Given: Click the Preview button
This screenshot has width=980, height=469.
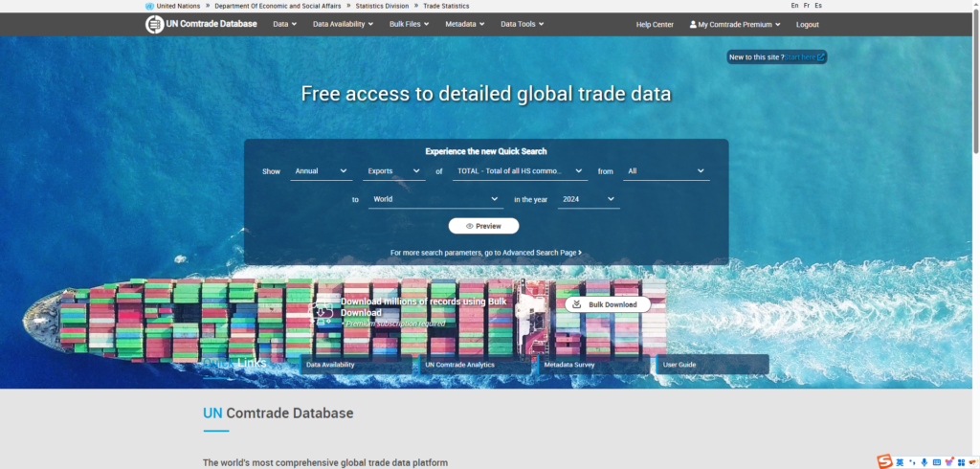Looking at the screenshot, I should coord(483,226).
